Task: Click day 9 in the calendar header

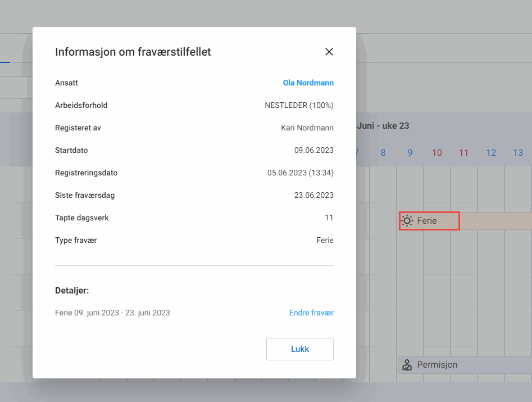Action: click(x=410, y=153)
